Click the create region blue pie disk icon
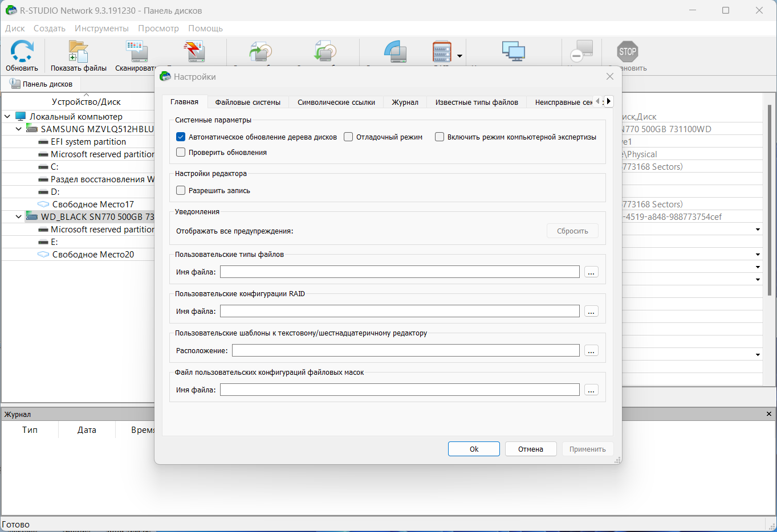This screenshot has width=777, height=532. coord(395,51)
